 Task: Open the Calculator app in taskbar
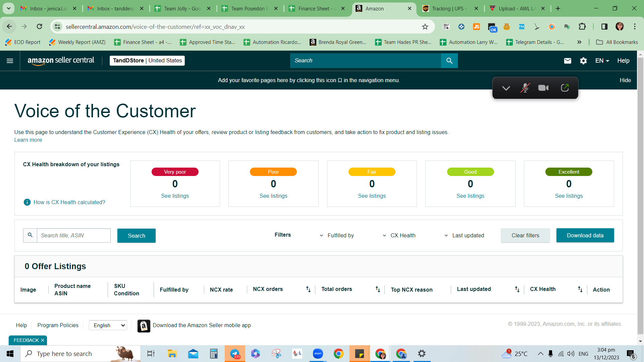coord(214,354)
